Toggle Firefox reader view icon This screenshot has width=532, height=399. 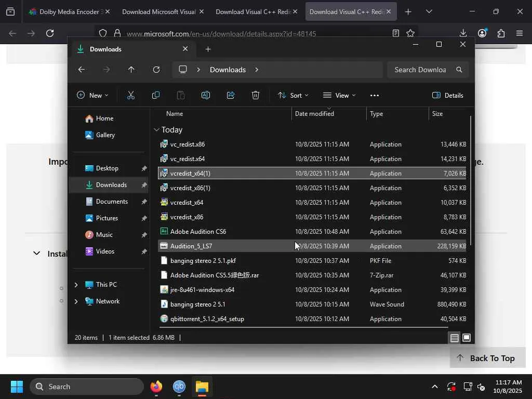[395, 33]
